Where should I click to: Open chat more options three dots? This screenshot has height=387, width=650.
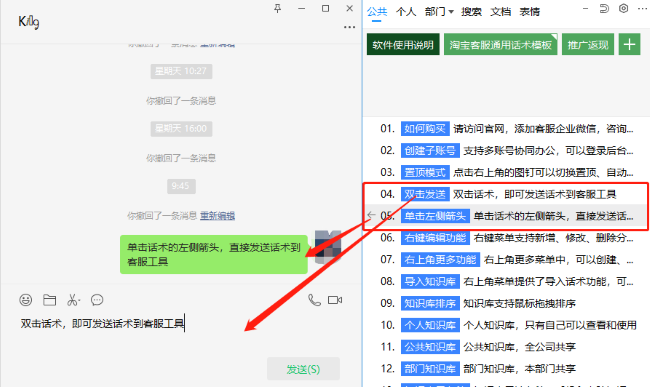click(x=349, y=27)
